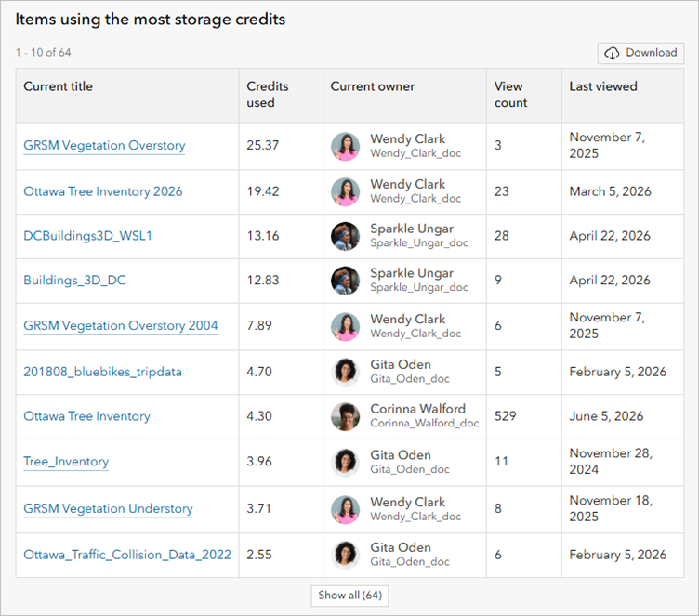Select the 19.42 credits value
The width and height of the screenshot is (699, 616).
click(x=263, y=191)
